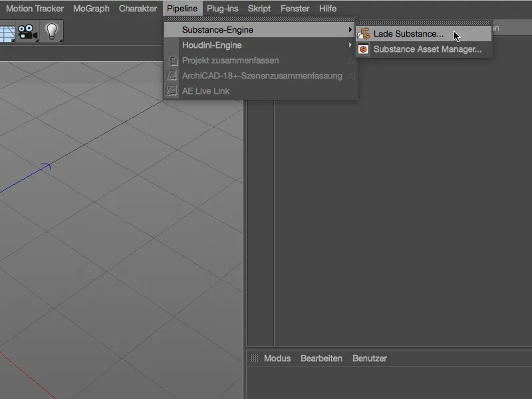Open the Bearbeiten menu in attribute manager
The image size is (532, 399).
pyautogui.click(x=321, y=358)
